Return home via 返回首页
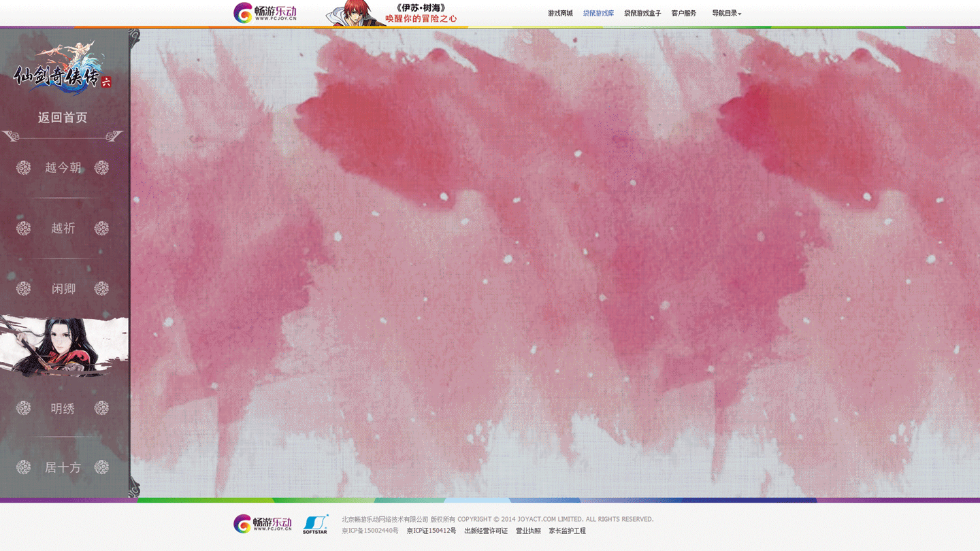Image resolution: width=980 pixels, height=551 pixels. tap(63, 118)
